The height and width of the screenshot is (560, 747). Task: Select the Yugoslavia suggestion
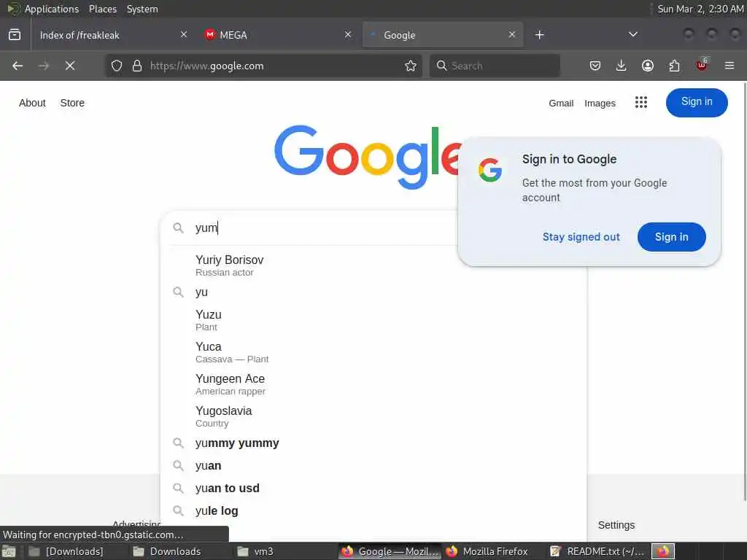tap(373, 416)
